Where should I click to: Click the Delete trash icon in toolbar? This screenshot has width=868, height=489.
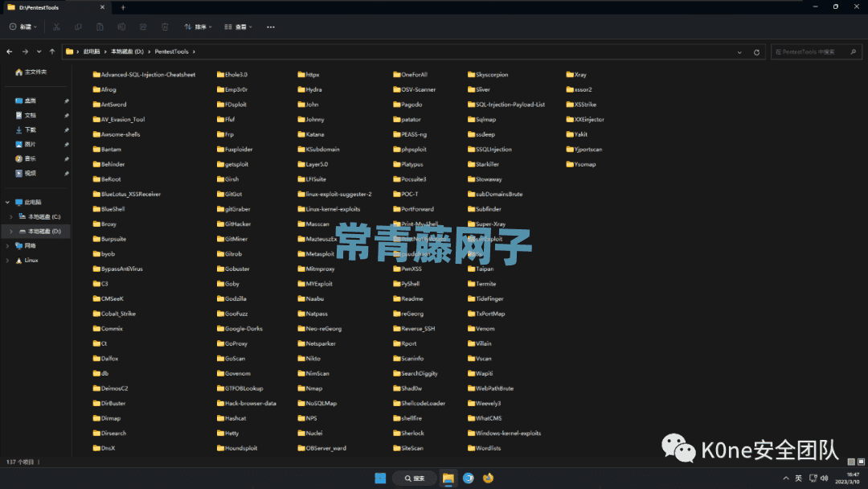165,27
